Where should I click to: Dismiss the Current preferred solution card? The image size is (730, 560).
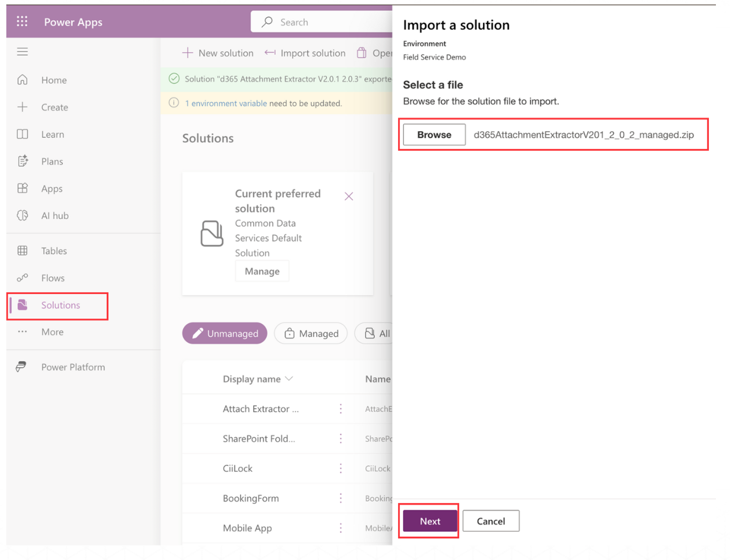[x=348, y=196]
